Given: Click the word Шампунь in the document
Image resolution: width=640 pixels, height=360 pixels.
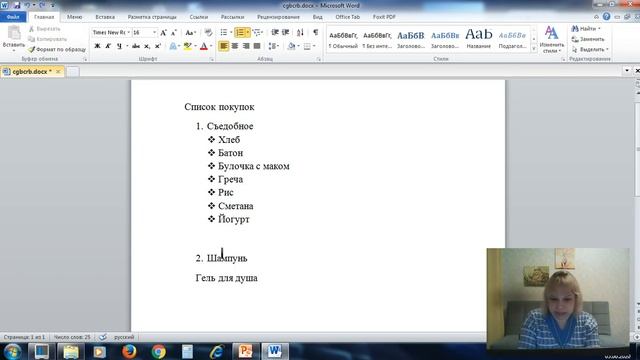Looking at the screenshot, I should pos(227,258).
